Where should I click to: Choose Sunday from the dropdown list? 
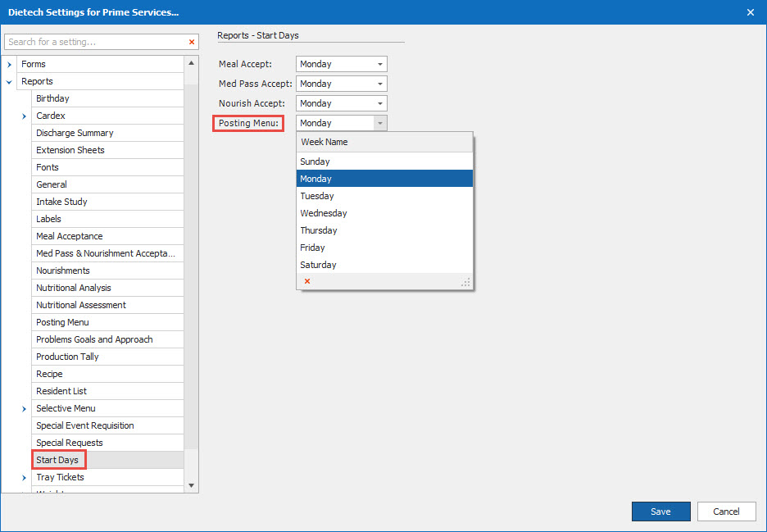click(x=384, y=161)
